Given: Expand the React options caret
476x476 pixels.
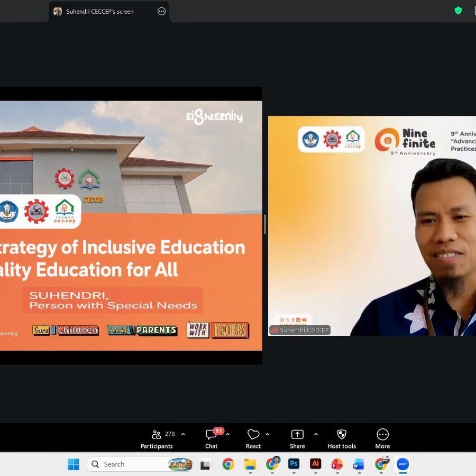Looking at the screenshot, I should [x=268, y=434].
